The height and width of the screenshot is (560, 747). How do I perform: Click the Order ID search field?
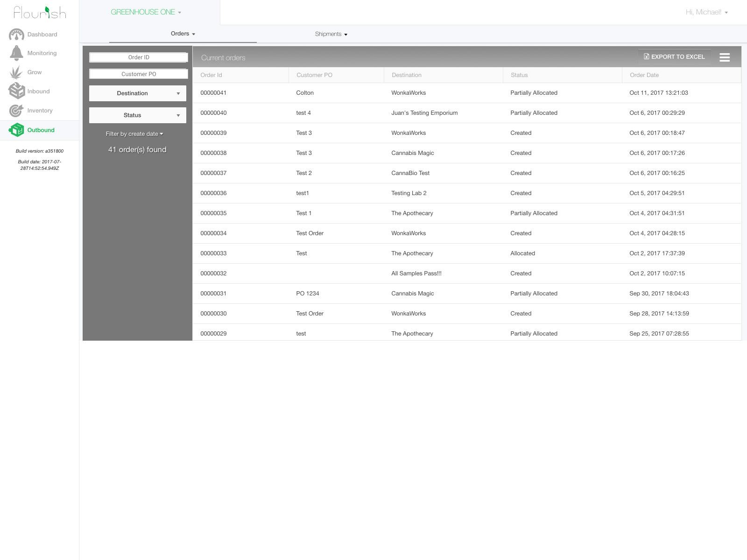138,57
